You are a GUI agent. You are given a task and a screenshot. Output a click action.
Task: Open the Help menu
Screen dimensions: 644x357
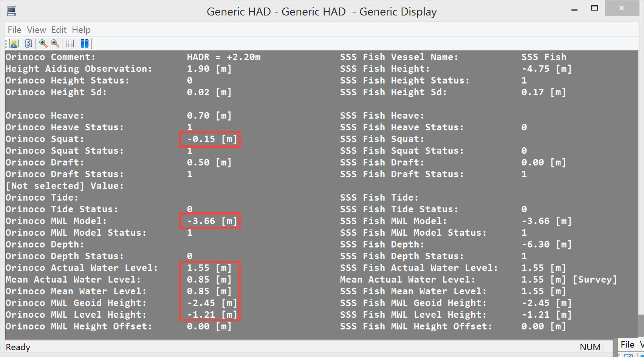(x=81, y=30)
